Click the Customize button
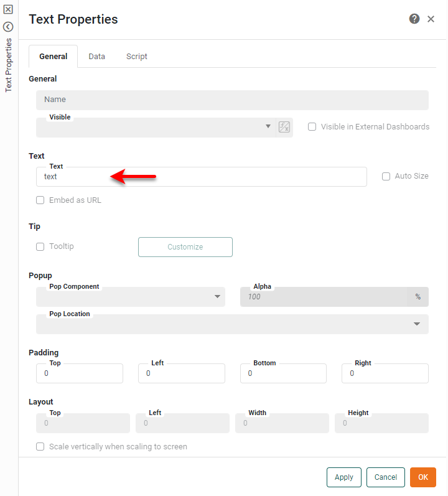Viewport: 448px width, 496px height. (185, 247)
